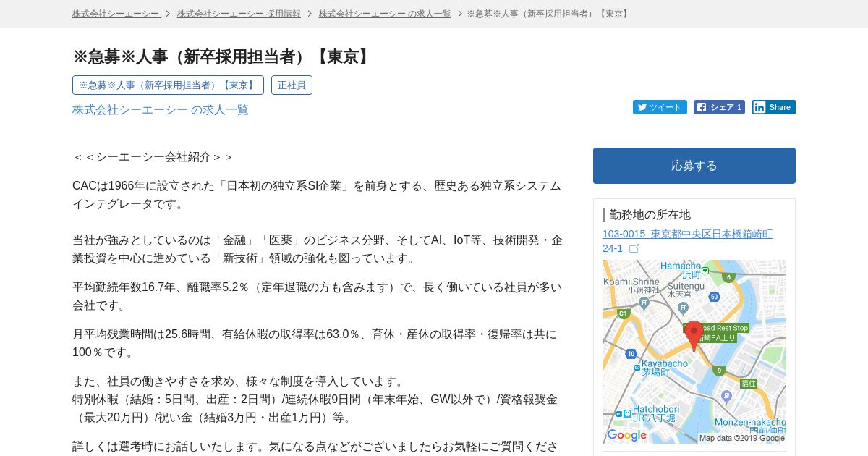Share on LinkedIn with Share button
868x456 pixels.
(773, 107)
